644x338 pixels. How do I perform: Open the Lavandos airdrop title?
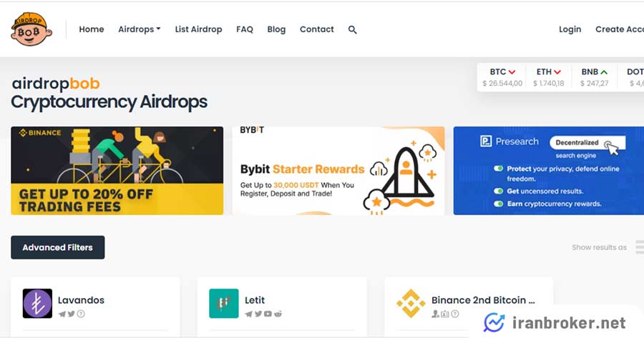click(x=81, y=300)
